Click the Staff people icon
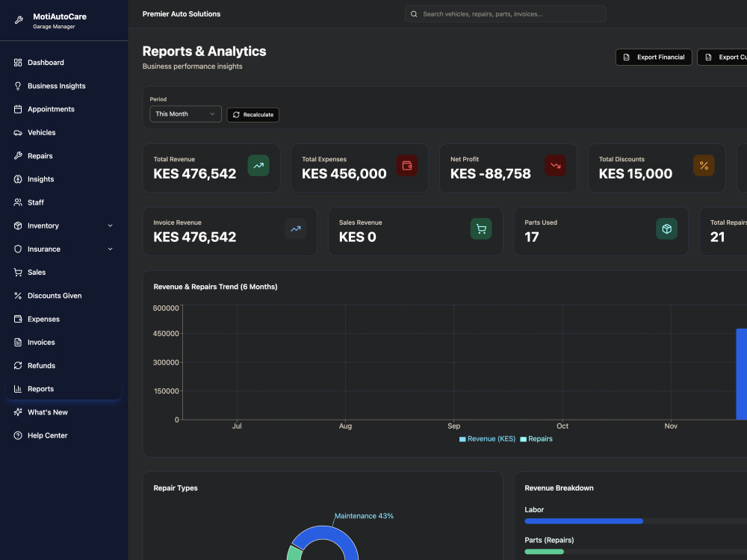The height and width of the screenshot is (560, 747). [18, 202]
